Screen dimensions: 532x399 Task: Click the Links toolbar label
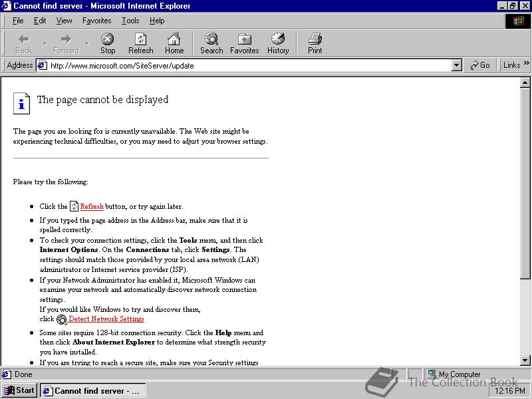[511, 65]
